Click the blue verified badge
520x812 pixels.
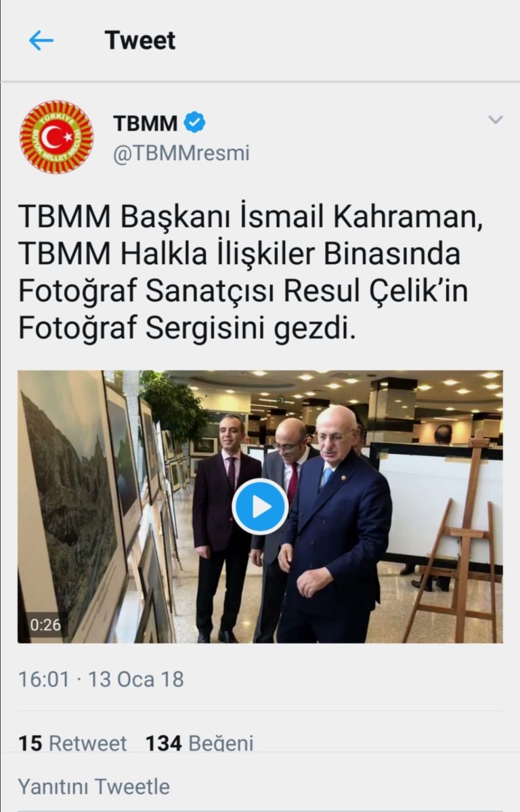(195, 123)
